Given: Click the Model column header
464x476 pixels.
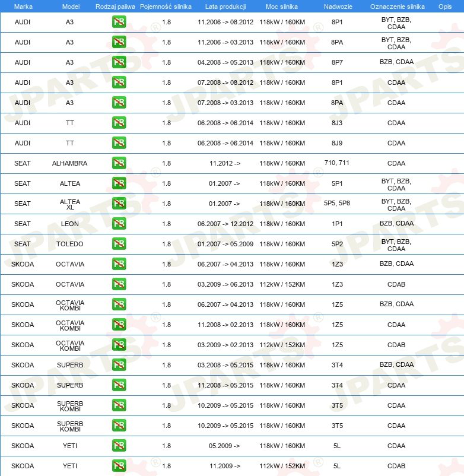Looking at the screenshot, I should pyautogui.click(x=71, y=7).
